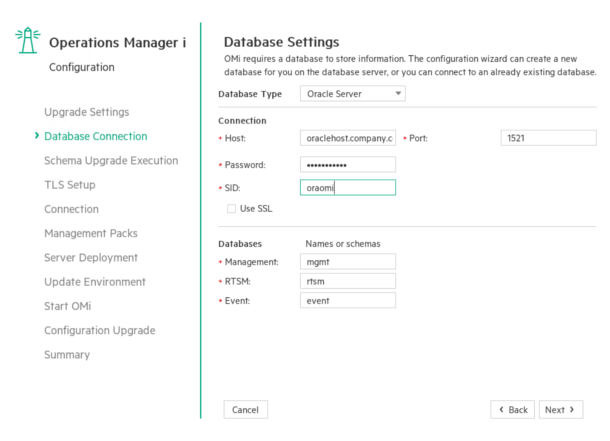Viewport: 610px width, 441px height.
Task: Click the Connection section label
Action: [x=242, y=121]
